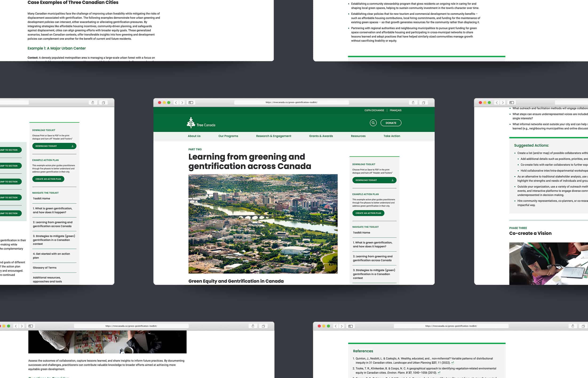Click tabs overview icon in bottom-left browser window
Screen dimensions: 588x378
coord(263,326)
